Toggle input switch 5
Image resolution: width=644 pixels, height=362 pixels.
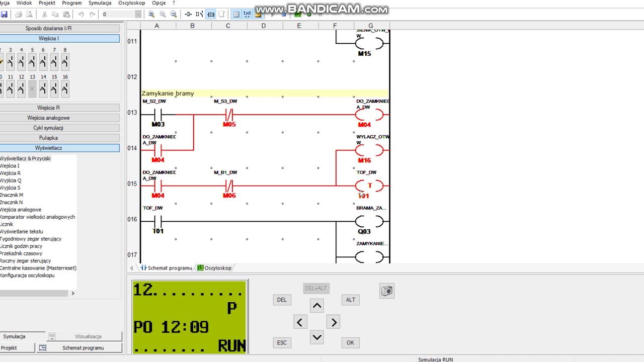32,62
